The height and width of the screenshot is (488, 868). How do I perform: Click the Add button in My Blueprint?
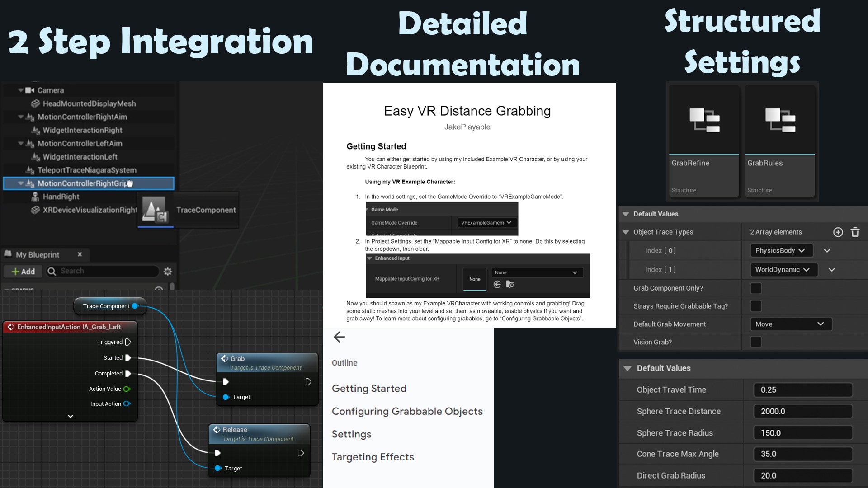23,271
